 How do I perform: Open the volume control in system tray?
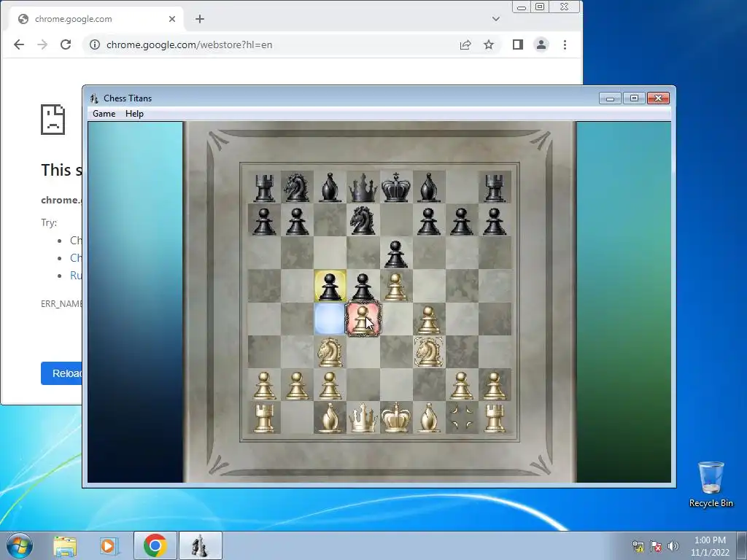pos(673,546)
